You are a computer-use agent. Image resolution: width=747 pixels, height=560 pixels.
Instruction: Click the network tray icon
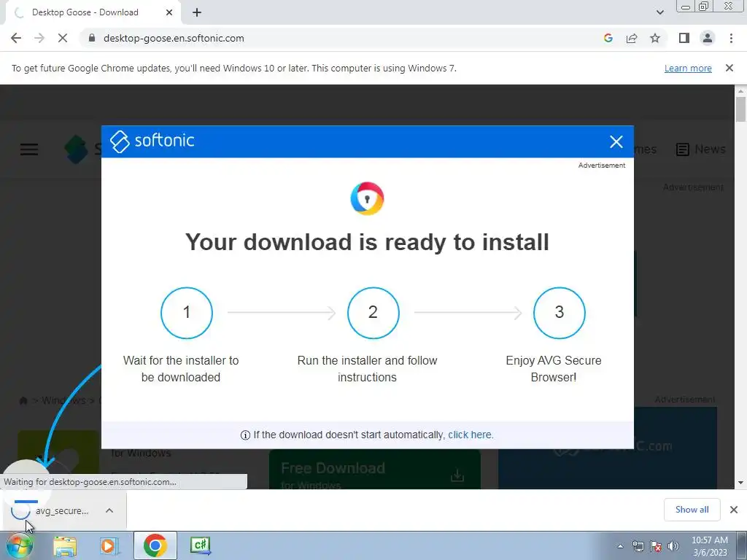pyautogui.click(x=638, y=547)
